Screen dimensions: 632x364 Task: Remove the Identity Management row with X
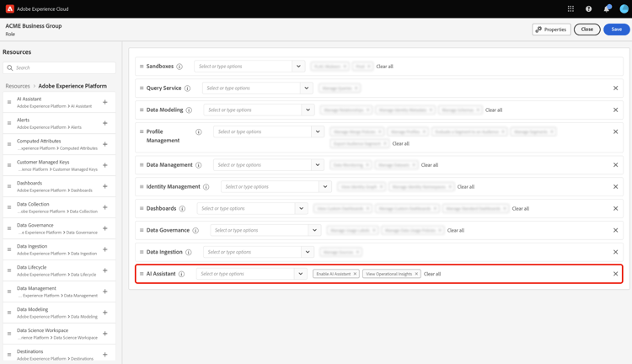coord(615,187)
